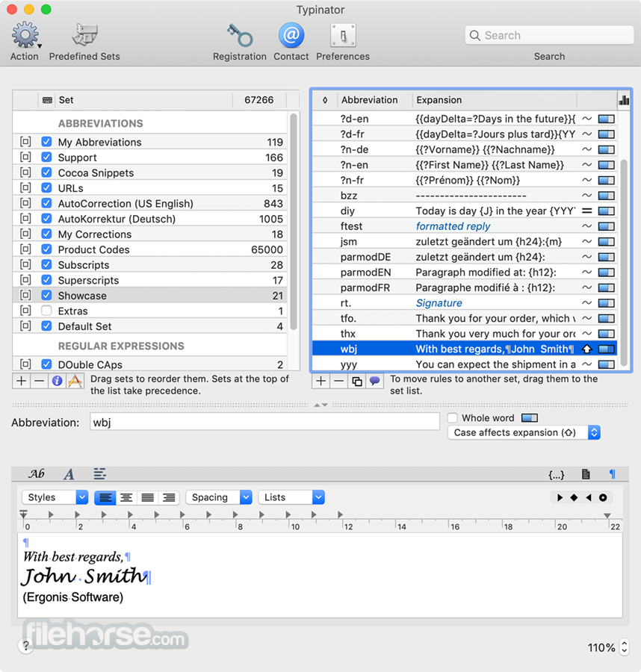Viewport: 641px width, 672px height.
Task: Open the scope brackets menu for the Showcase set
Action: (25, 295)
